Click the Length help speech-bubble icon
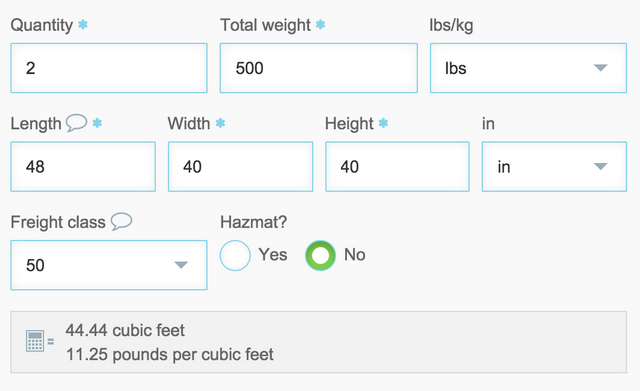 (77, 122)
